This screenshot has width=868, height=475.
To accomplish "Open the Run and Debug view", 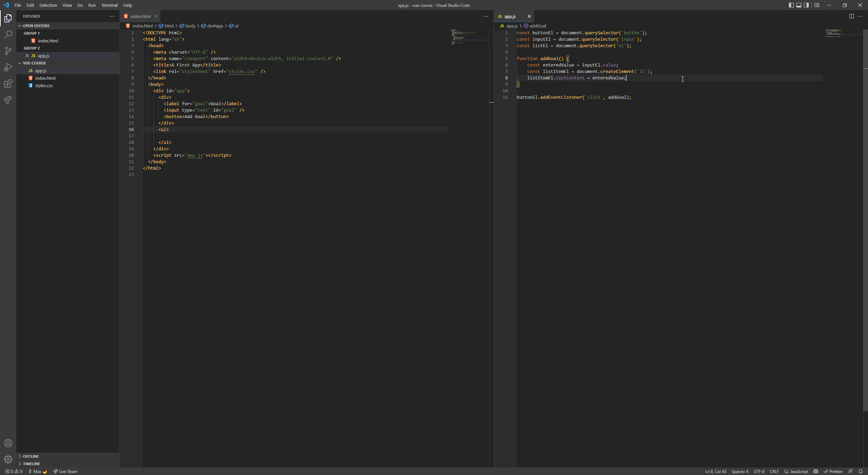I will (x=8, y=67).
